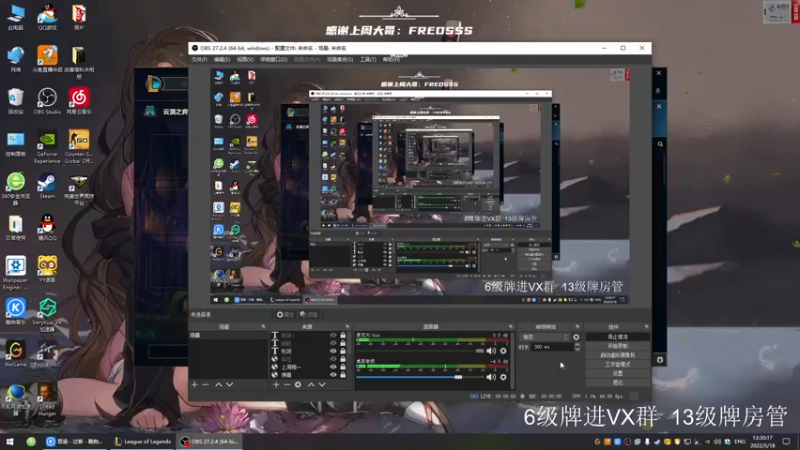Open GeForce Experience desktop shortcut

47,146
